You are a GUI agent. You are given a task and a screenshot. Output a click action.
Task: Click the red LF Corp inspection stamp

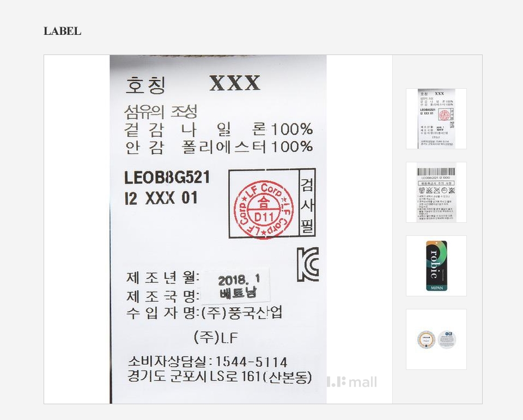[x=264, y=209]
